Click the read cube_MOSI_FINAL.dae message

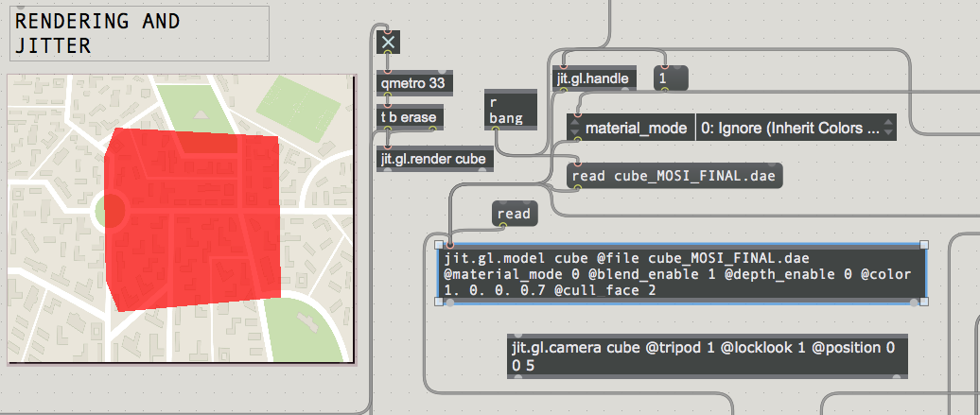674,176
